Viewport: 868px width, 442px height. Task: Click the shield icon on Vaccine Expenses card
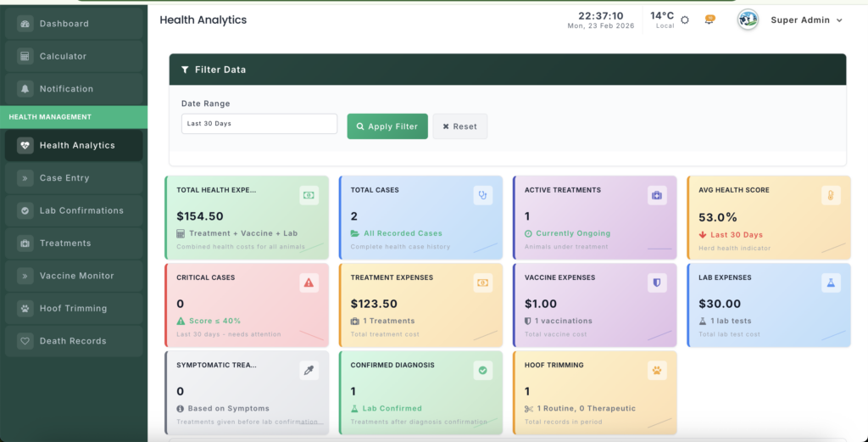657,283
